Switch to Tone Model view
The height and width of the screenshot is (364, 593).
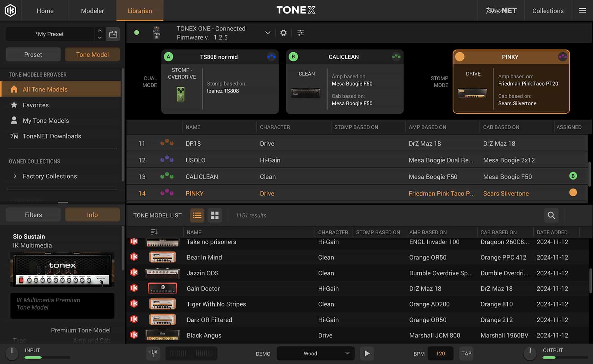tap(93, 54)
